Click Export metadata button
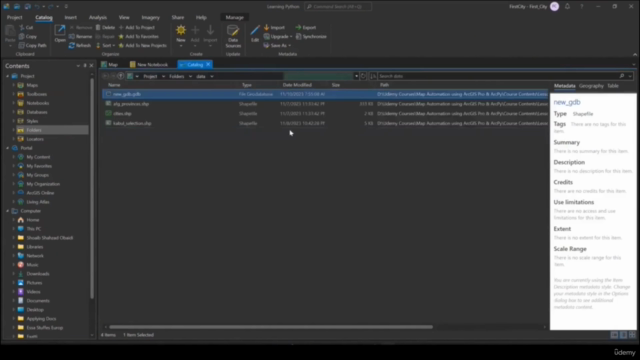This screenshot has height=360, width=640. click(306, 27)
